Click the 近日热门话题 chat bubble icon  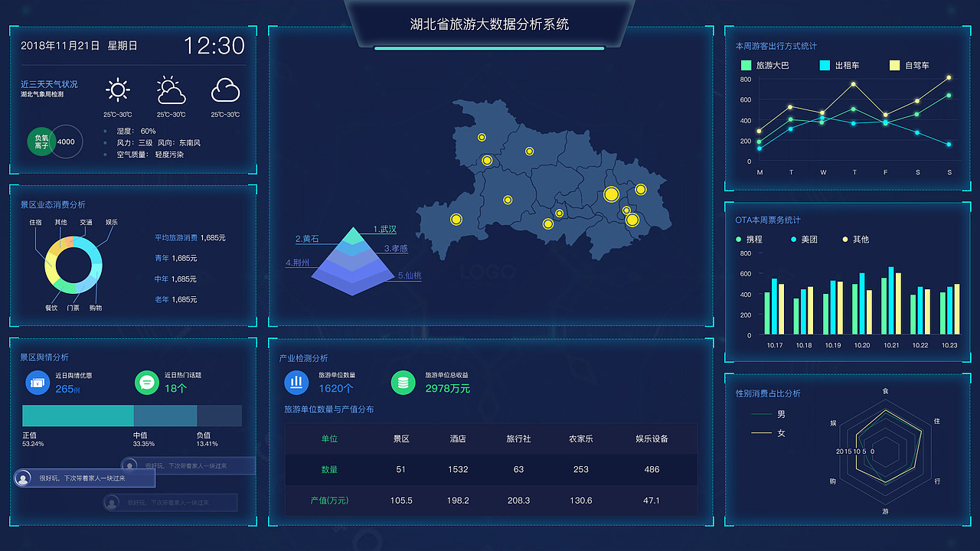coord(148,383)
